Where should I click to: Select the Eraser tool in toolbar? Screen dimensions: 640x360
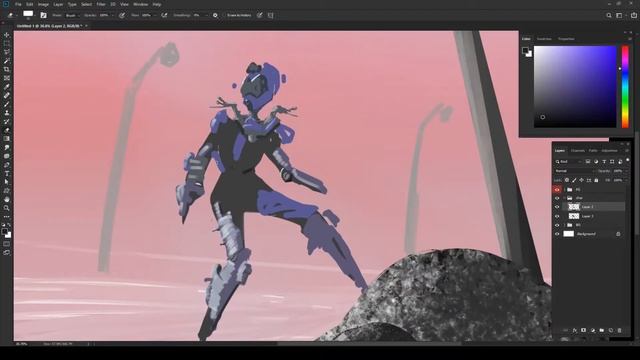coord(7,130)
